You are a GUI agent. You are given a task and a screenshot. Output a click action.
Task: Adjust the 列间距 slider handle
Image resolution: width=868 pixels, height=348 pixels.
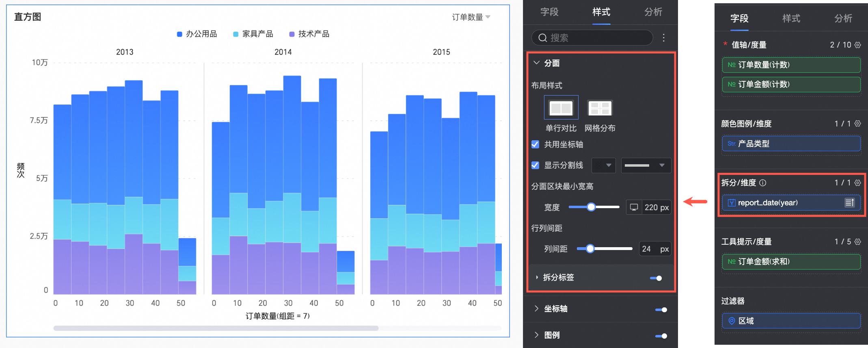[590, 248]
